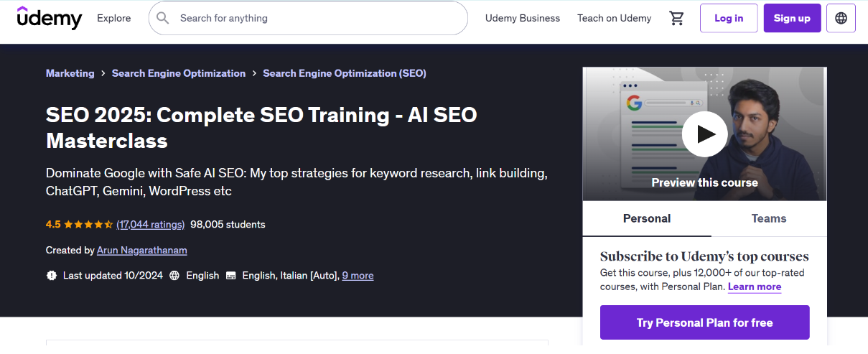Click Try Personal Plan for free
The height and width of the screenshot is (354, 868).
coord(704,322)
